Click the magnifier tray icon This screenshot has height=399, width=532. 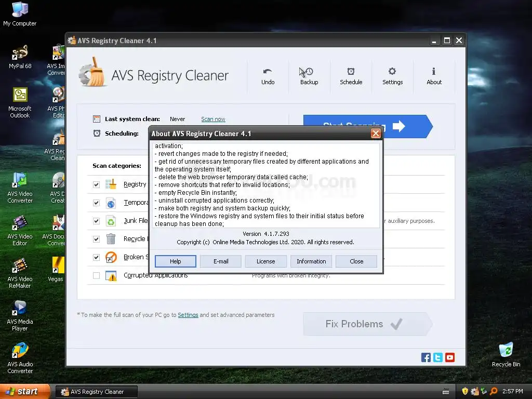click(494, 391)
